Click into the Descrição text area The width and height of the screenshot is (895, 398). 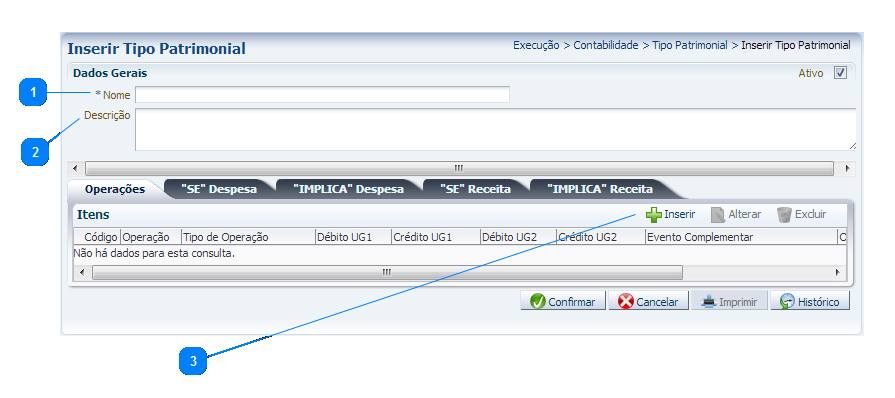click(495, 130)
